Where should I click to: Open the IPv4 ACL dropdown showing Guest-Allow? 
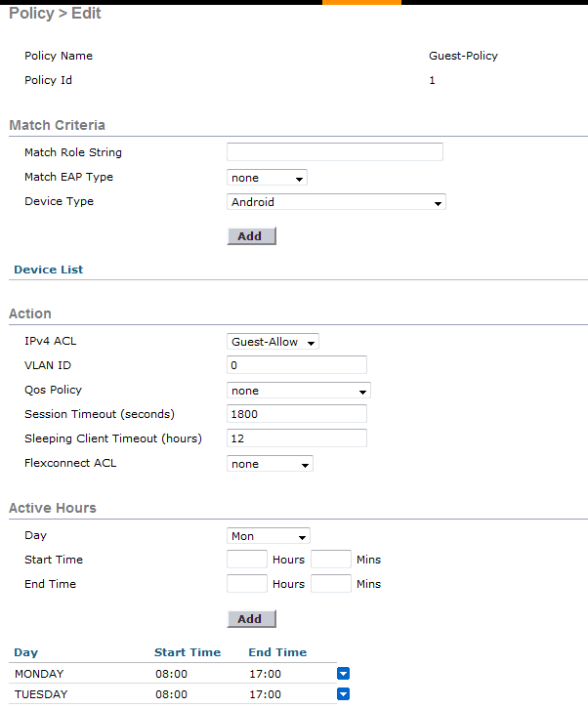273,342
